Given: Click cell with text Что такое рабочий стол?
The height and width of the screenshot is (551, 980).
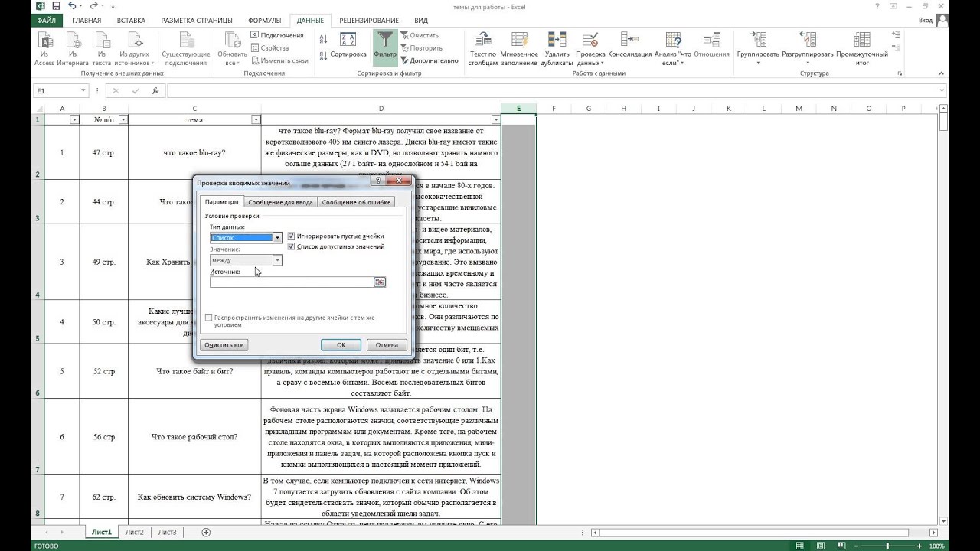Looking at the screenshot, I should [x=194, y=437].
